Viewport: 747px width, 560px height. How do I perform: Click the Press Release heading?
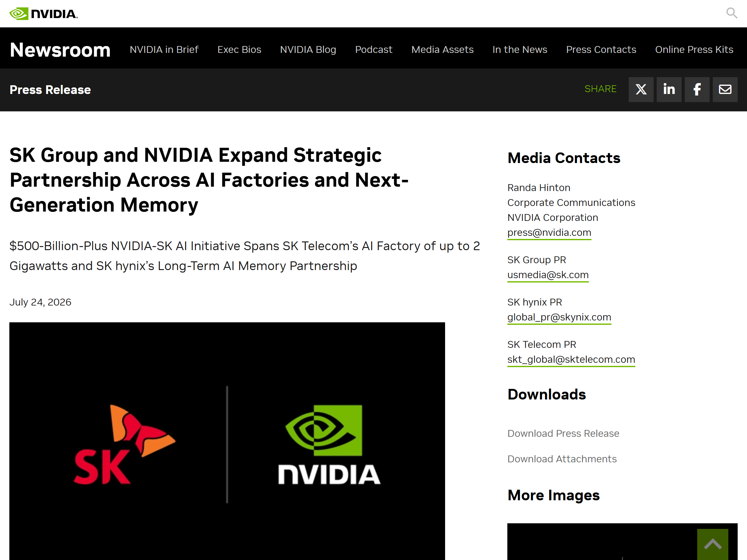pos(50,90)
